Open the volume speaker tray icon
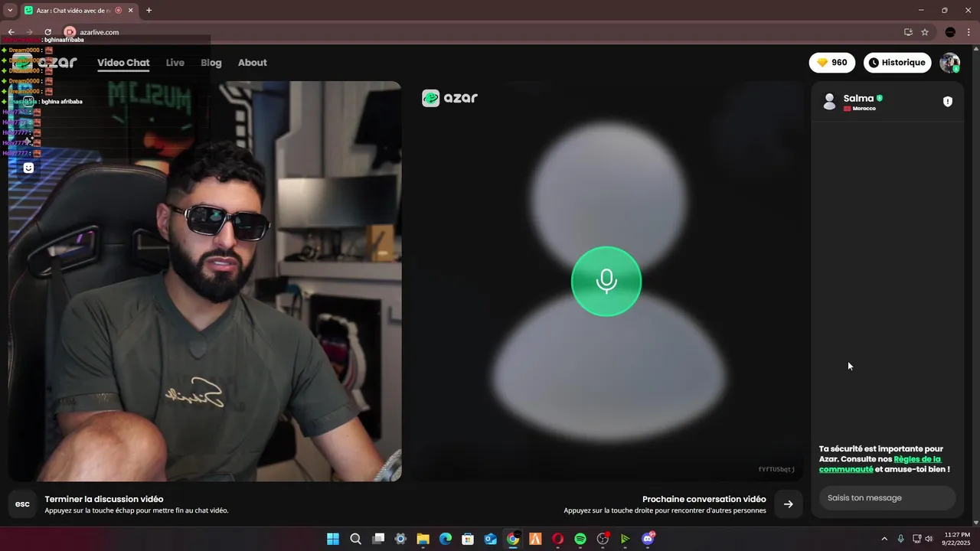This screenshot has height=551, width=980. pyautogui.click(x=929, y=539)
